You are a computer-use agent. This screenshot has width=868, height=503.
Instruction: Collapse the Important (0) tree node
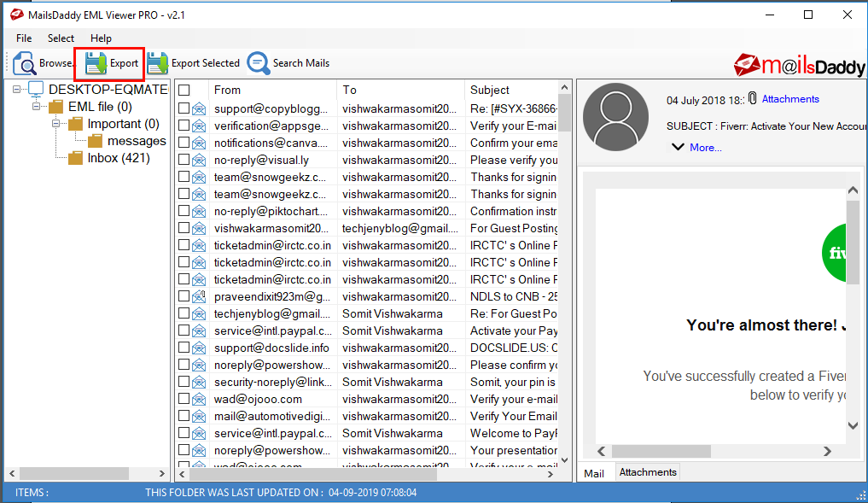55,124
